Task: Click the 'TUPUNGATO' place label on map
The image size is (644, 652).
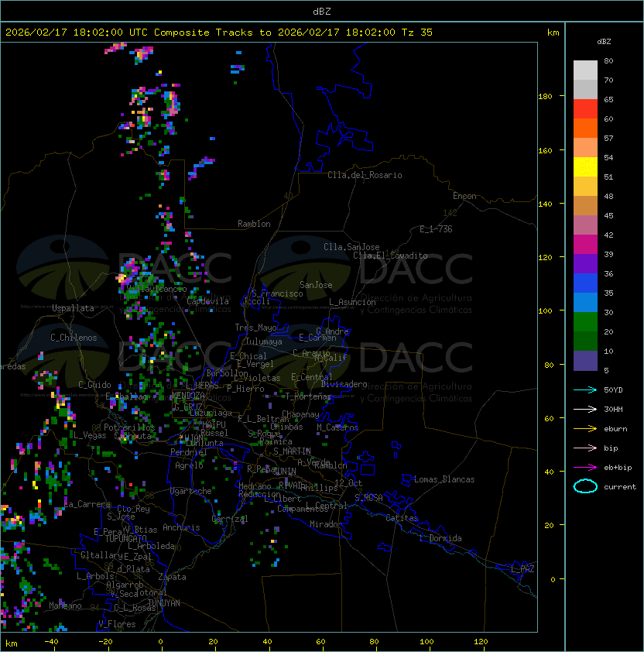Action: pyautogui.click(x=125, y=538)
